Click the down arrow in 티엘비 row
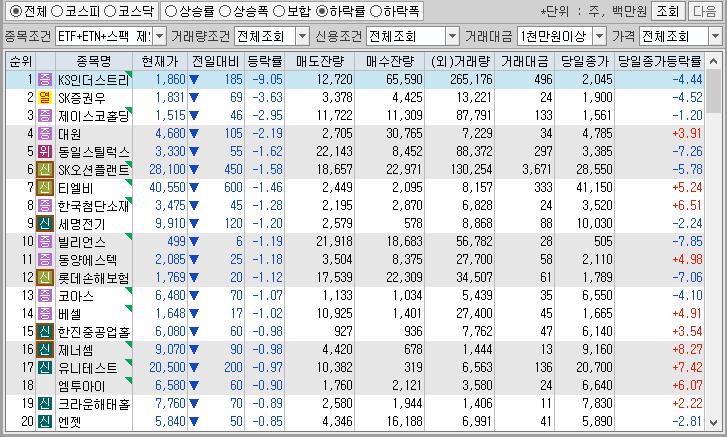The width and height of the screenshot is (727, 437). click(x=194, y=188)
